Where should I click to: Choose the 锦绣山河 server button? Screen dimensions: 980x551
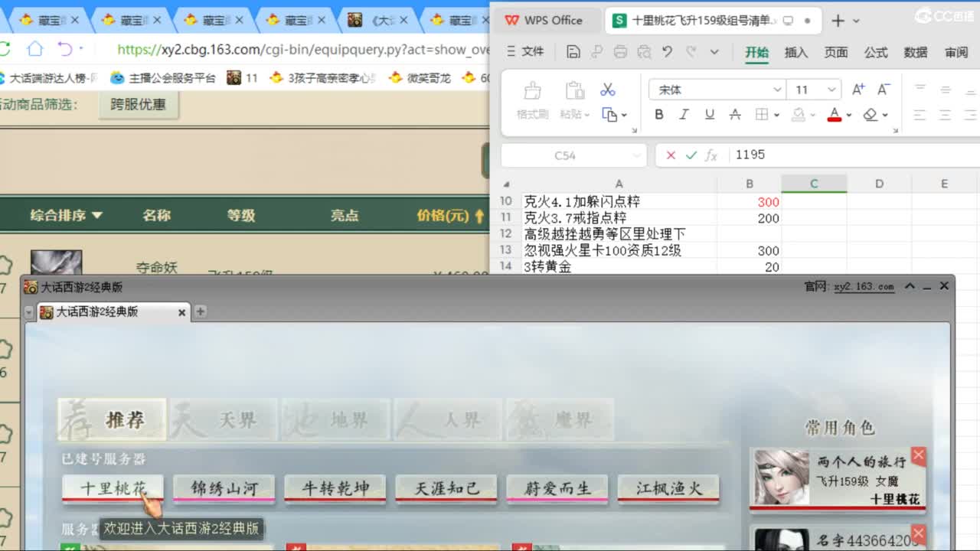coord(224,488)
